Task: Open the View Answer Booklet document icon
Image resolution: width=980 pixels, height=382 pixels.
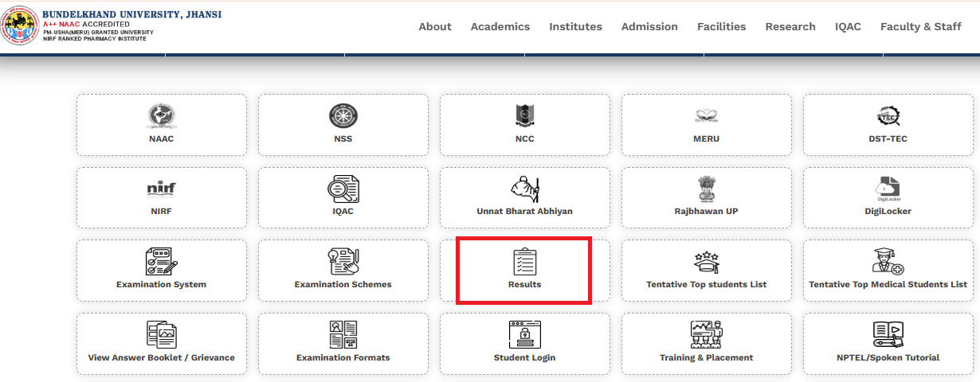Action: point(162,335)
